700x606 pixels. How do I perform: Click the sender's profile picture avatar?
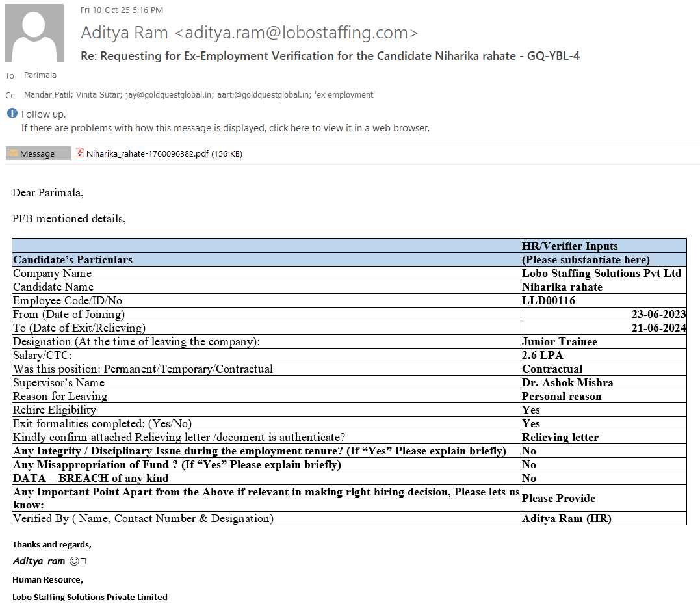pyautogui.click(x=34, y=33)
